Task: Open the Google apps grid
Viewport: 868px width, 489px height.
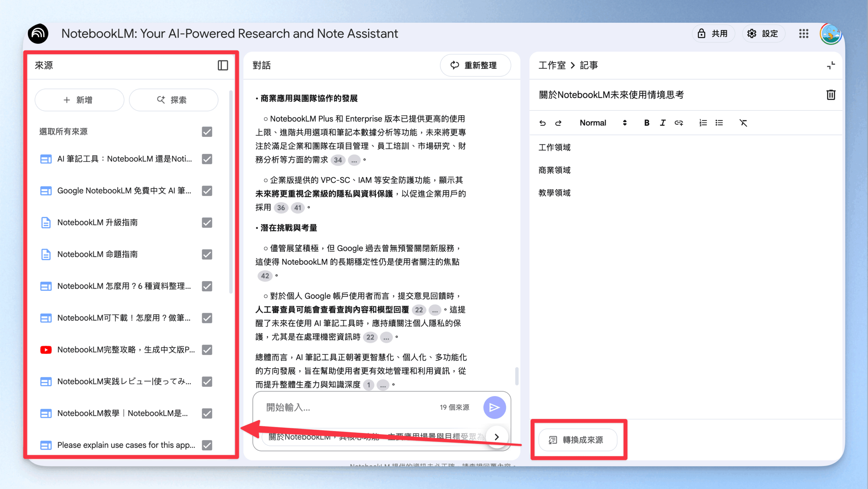Action: point(804,34)
